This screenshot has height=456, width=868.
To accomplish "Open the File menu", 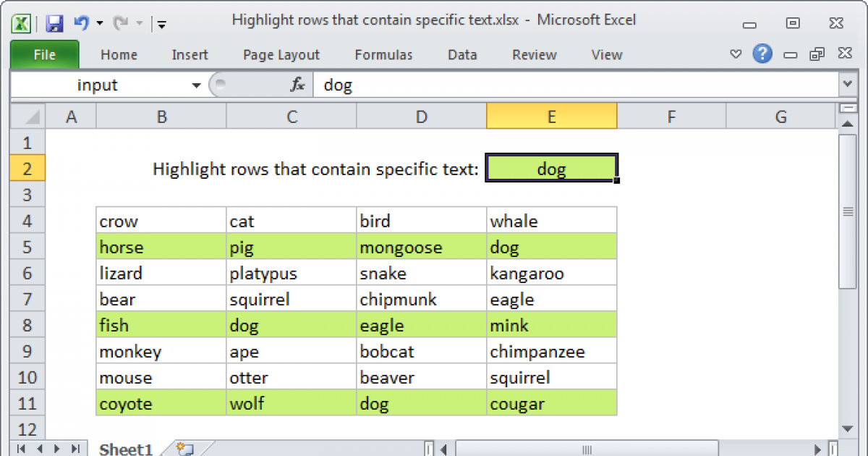I will (x=44, y=54).
